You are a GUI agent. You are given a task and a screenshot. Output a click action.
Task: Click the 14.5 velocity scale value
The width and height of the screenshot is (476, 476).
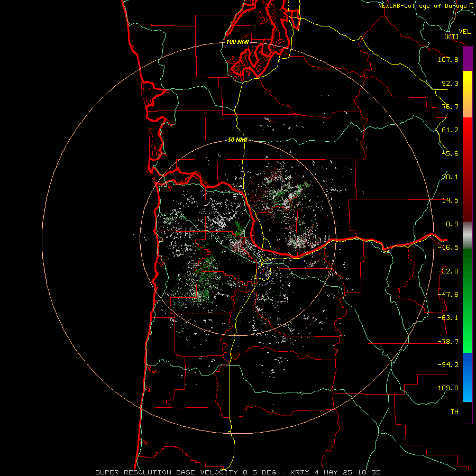point(450,200)
